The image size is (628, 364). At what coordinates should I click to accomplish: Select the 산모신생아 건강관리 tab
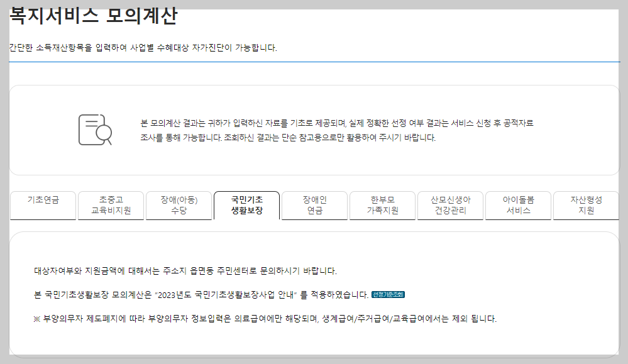[451, 204]
